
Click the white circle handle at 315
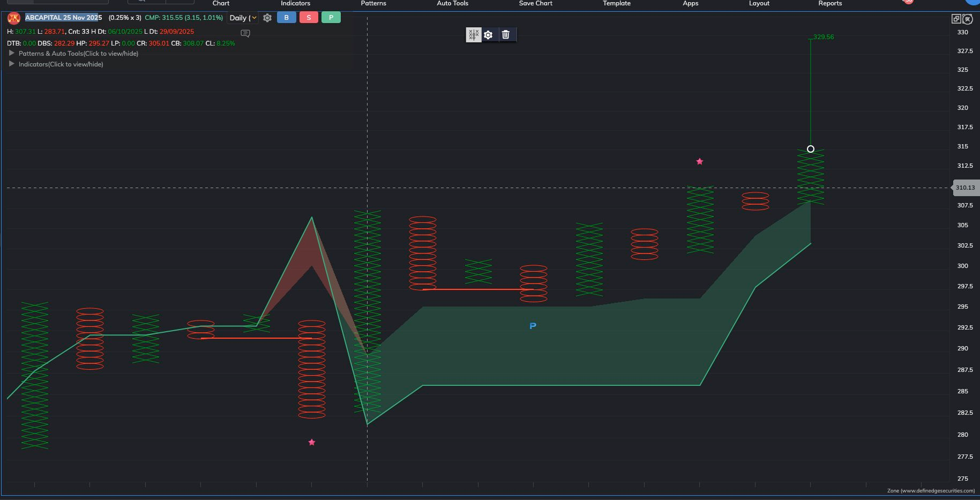coord(810,149)
